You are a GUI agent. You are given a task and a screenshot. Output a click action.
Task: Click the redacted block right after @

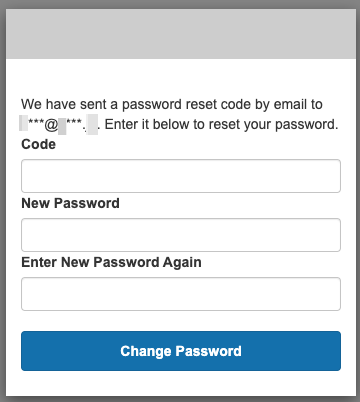coord(62,126)
